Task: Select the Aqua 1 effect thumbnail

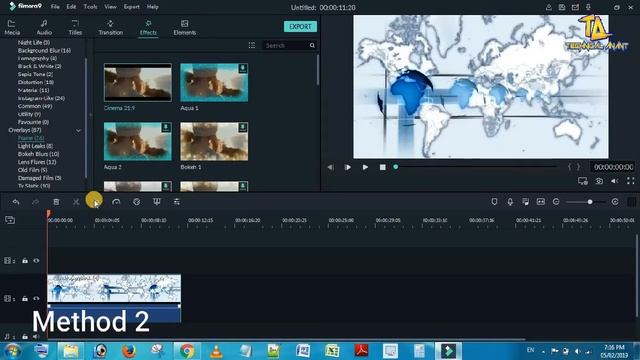Action: point(214,82)
